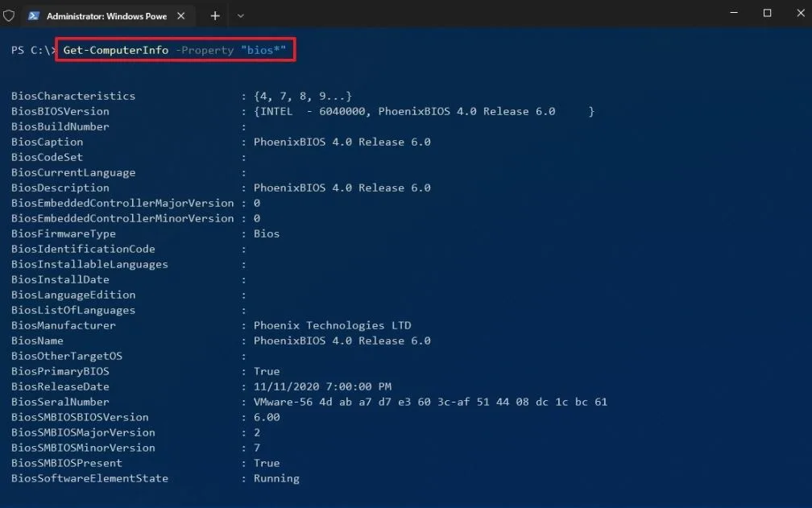Click the PowerShell icon on the tab

point(34,16)
